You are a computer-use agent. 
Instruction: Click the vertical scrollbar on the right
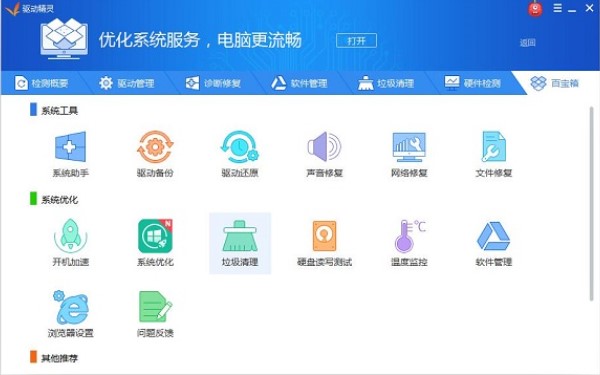click(592, 204)
